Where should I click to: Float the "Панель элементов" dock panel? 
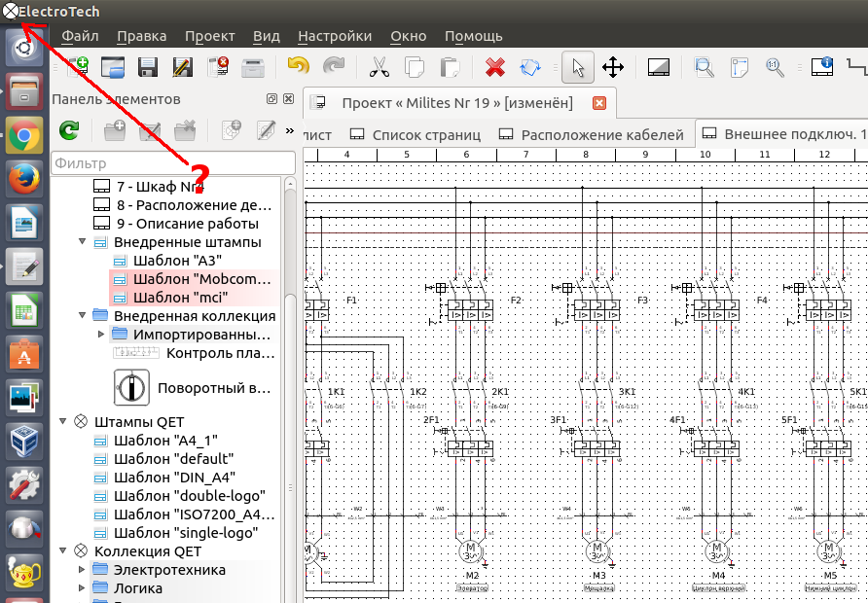(272, 99)
